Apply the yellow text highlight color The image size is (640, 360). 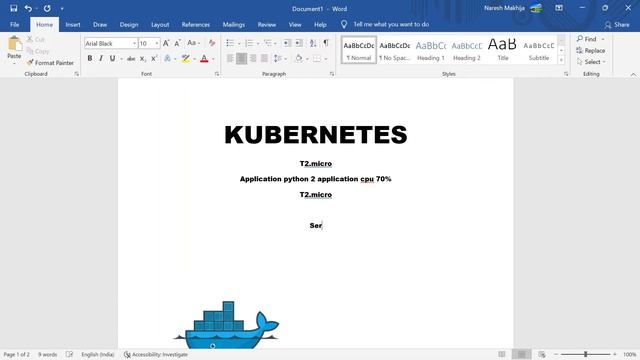pyautogui.click(x=186, y=59)
